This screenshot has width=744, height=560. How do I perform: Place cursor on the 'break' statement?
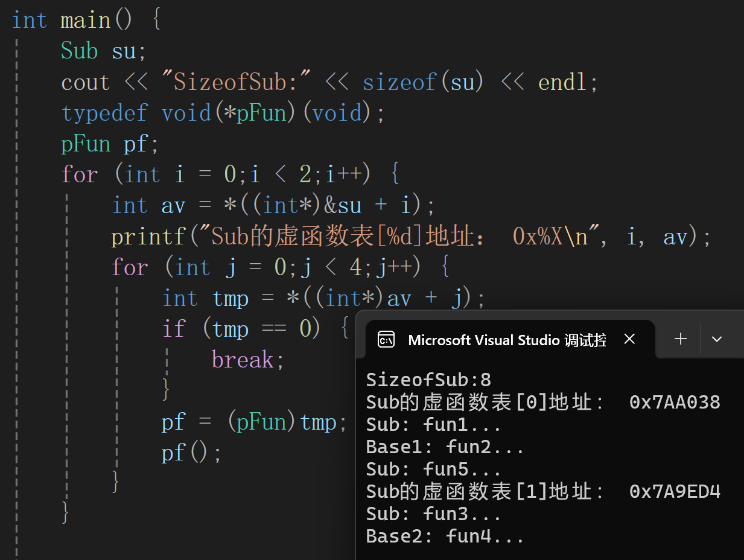click(243, 360)
